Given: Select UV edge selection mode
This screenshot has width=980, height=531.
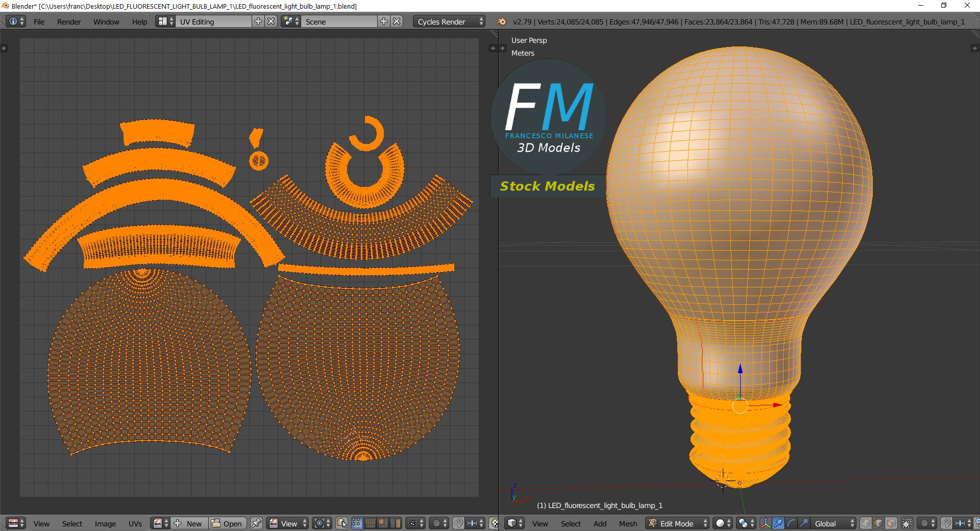Looking at the screenshot, I should point(370,523).
